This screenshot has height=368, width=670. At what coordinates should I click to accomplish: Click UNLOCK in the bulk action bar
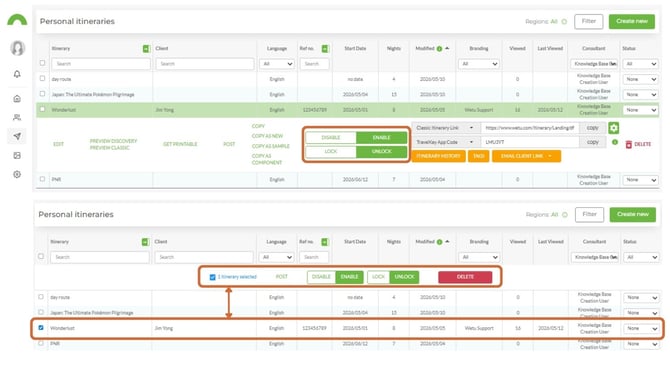(404, 277)
